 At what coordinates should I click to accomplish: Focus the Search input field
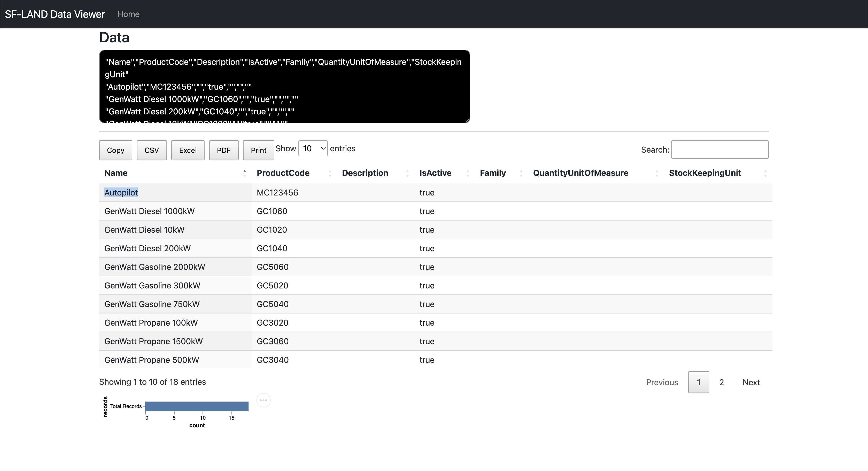point(720,150)
